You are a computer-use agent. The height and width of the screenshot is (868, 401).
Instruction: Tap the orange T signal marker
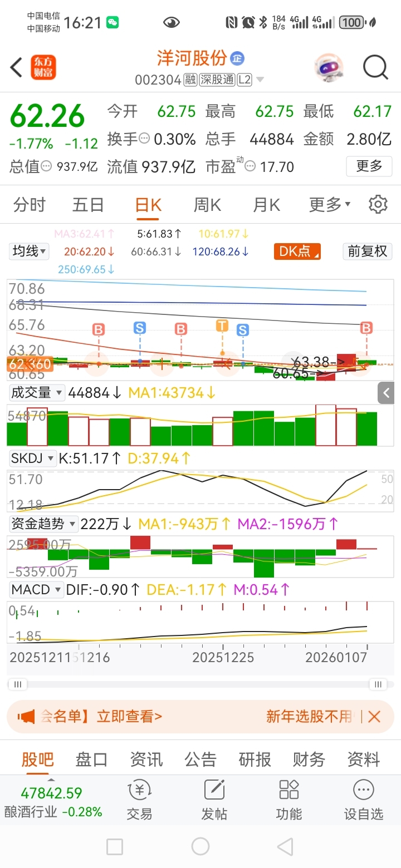(x=222, y=325)
